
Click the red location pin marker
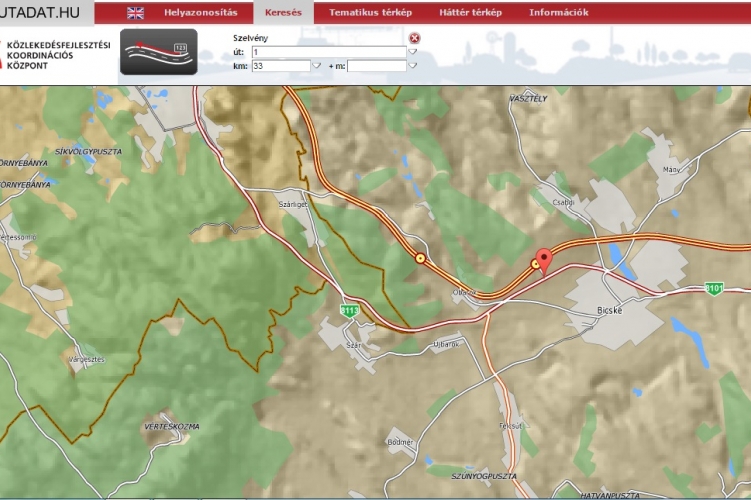coord(544,259)
